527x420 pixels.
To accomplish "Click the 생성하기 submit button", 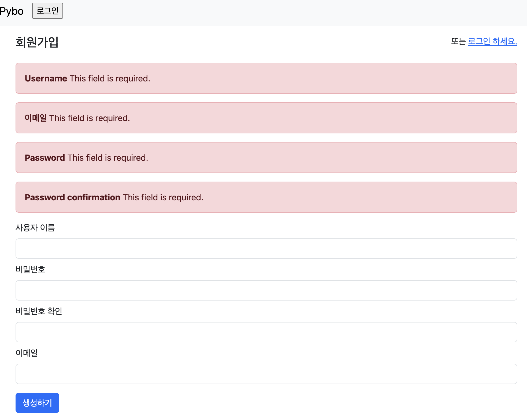I will [x=37, y=403].
